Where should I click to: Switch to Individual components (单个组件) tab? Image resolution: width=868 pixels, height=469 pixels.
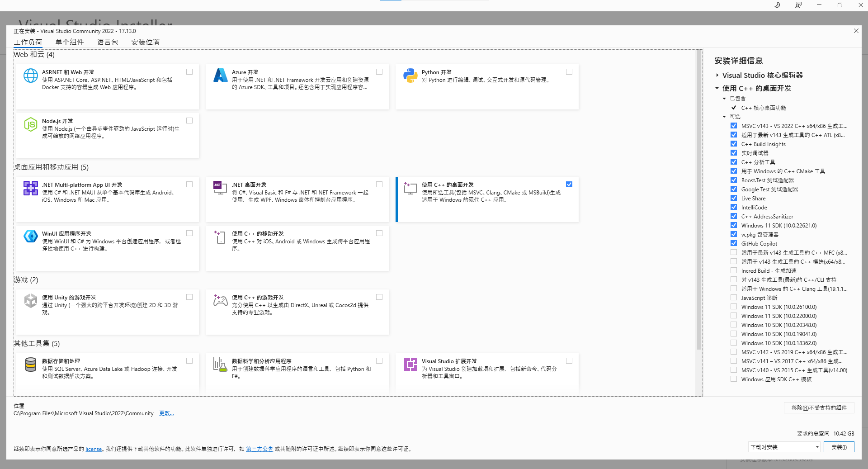coord(70,42)
